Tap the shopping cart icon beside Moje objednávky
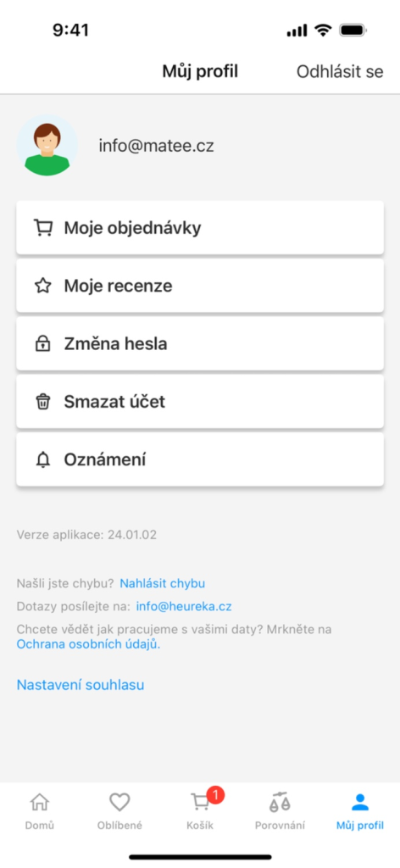The width and height of the screenshot is (400, 868). (42, 228)
